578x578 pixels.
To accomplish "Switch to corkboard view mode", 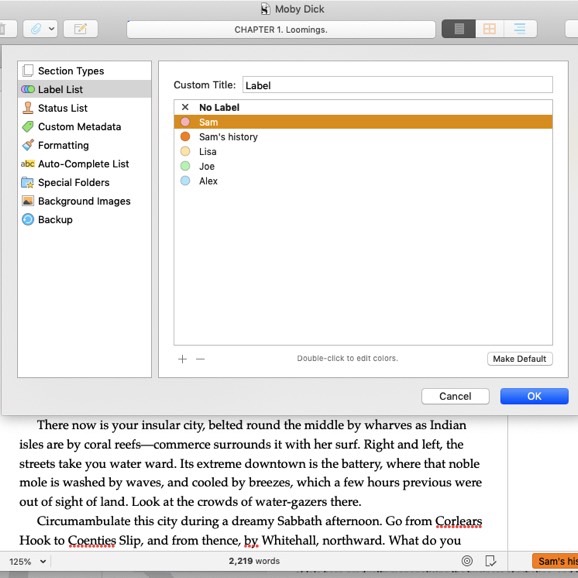I will (x=490, y=29).
